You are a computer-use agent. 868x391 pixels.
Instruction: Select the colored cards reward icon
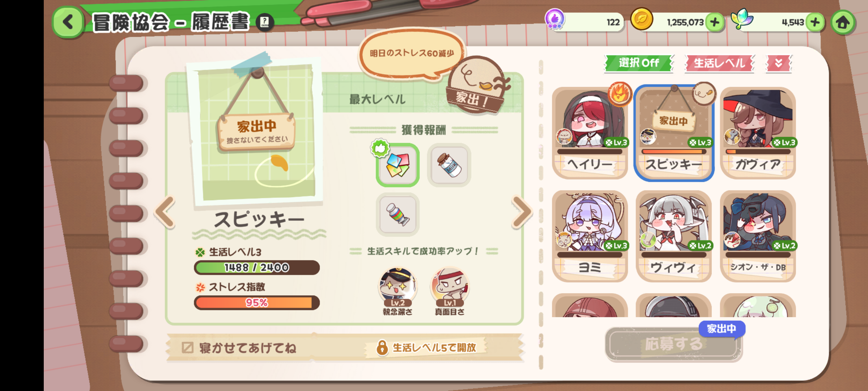397,165
